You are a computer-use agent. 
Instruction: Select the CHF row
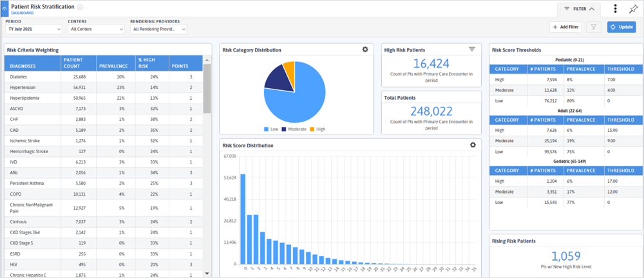click(x=104, y=120)
